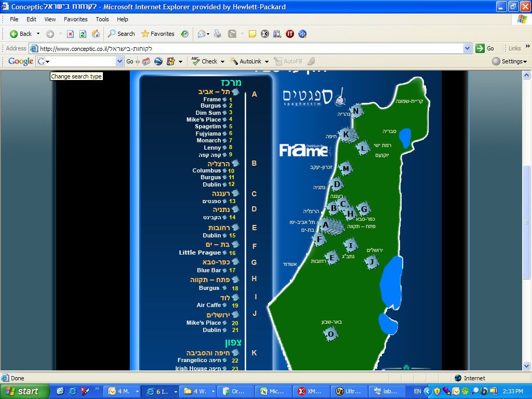The height and width of the screenshot is (399, 532).
Task: Open the File menu
Action: click(x=14, y=19)
